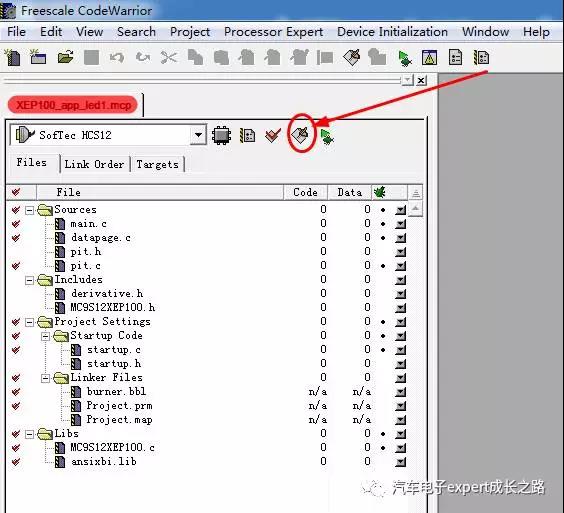Viewport: 564px width, 513px height.
Task: Open the Processor Expert menu
Action: (273, 32)
